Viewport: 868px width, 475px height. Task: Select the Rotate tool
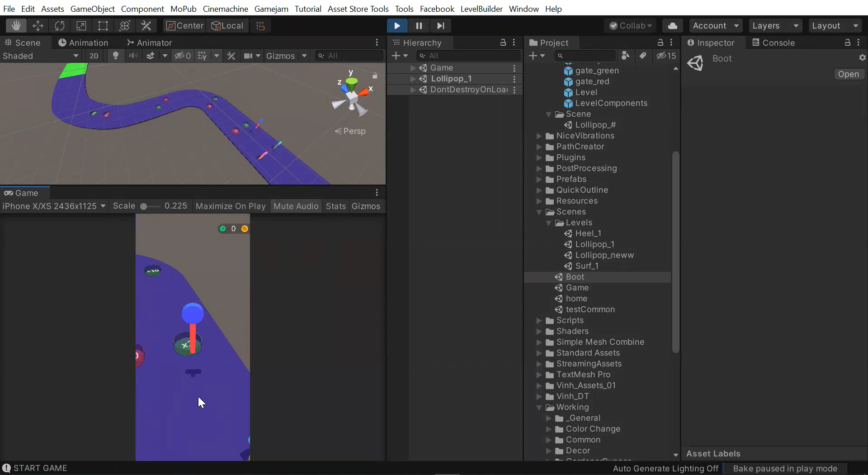tap(60, 26)
